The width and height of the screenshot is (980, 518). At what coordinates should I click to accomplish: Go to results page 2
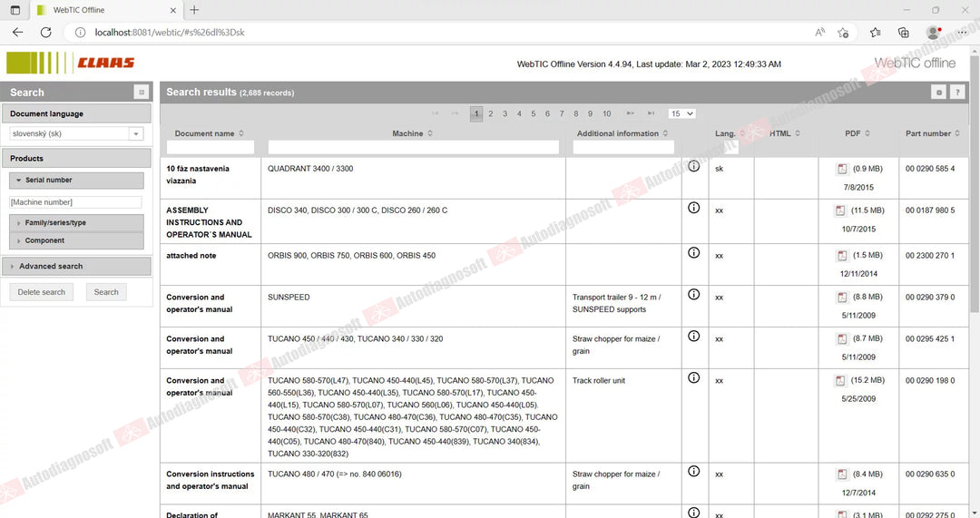coord(491,113)
